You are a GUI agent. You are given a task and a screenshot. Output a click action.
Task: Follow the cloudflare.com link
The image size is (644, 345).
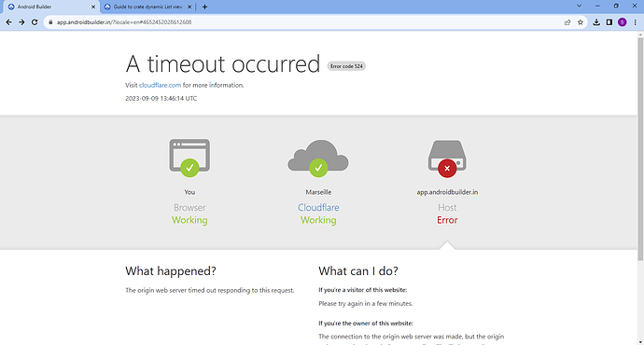pyautogui.click(x=160, y=85)
